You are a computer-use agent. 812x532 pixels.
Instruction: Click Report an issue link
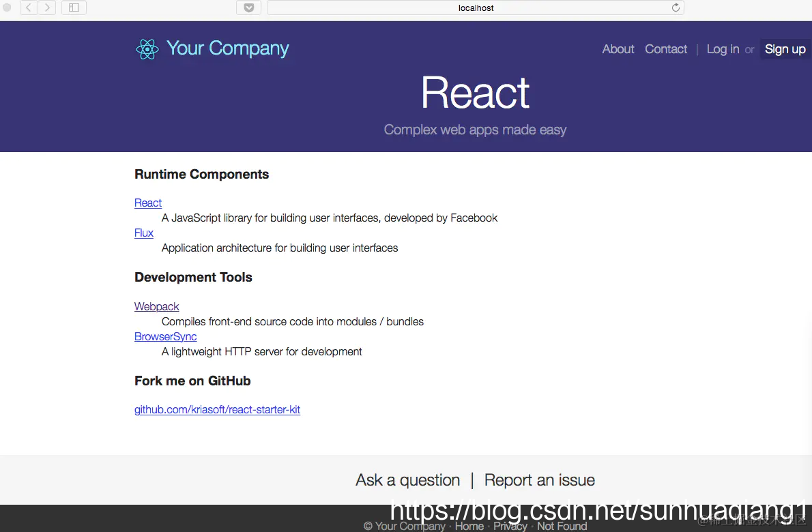[540, 479]
